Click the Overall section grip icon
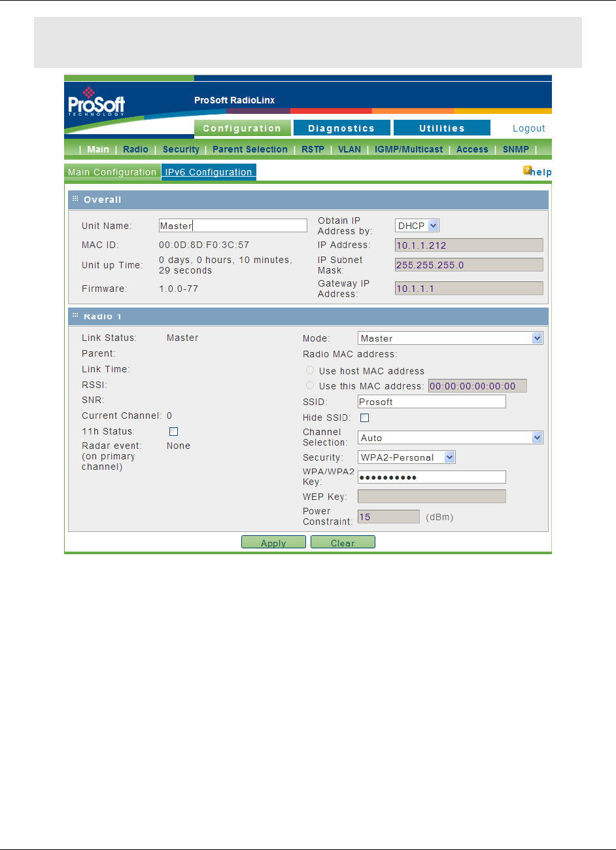Screen dimensions: 616x850 pyautogui.click(x=75, y=199)
